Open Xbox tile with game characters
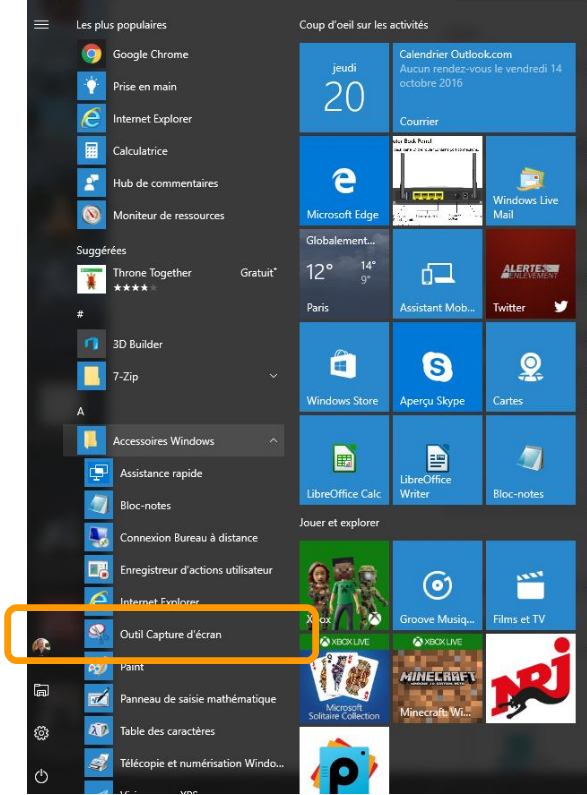The height and width of the screenshot is (795, 587). pos(344,585)
